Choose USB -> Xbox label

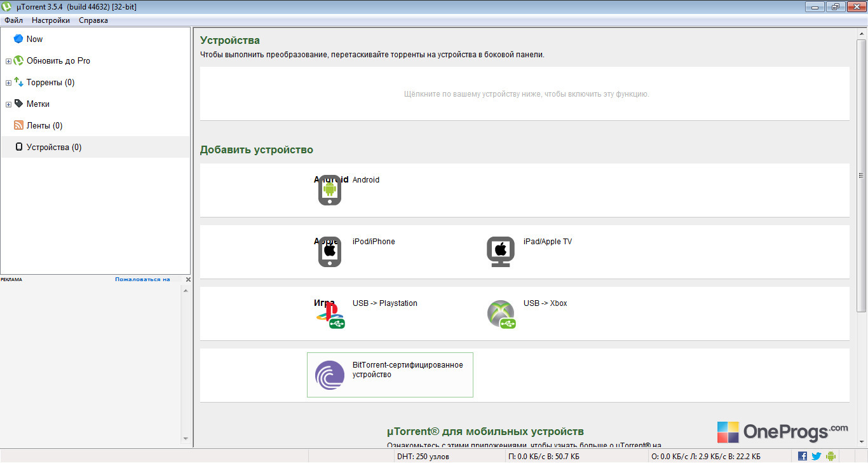(545, 303)
